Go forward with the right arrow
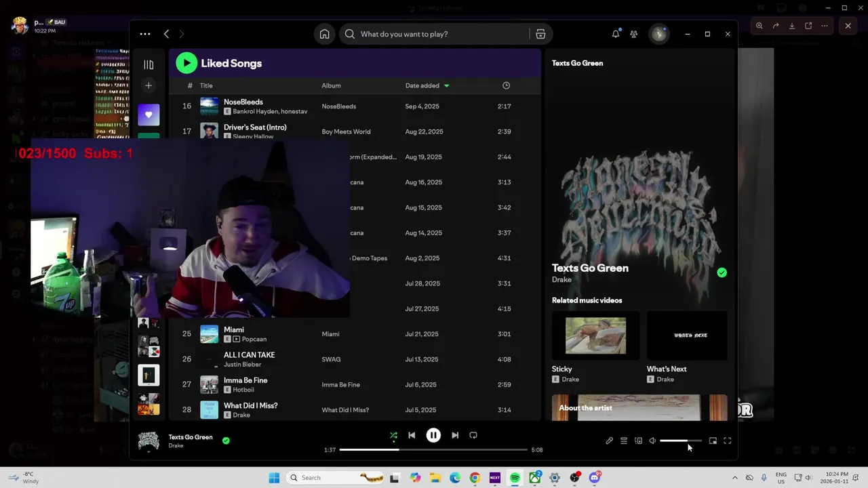This screenshot has height=488, width=868. [x=182, y=34]
